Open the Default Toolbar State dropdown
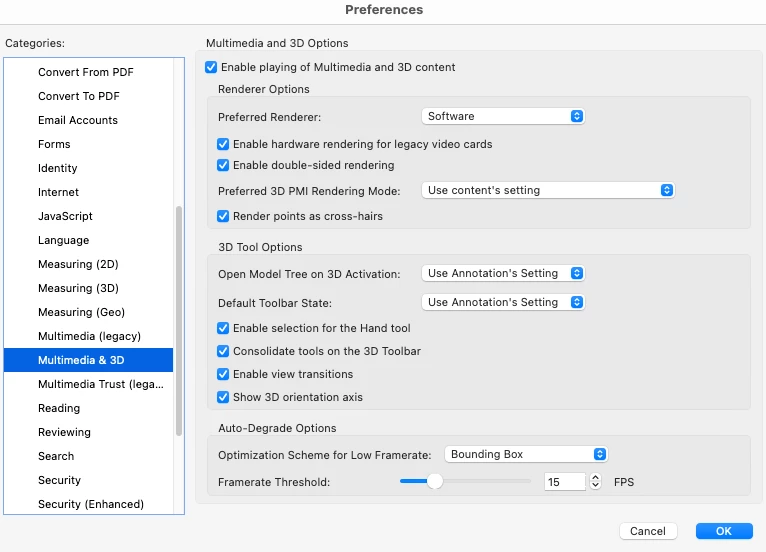Image resolution: width=766 pixels, height=552 pixels. [x=503, y=302]
